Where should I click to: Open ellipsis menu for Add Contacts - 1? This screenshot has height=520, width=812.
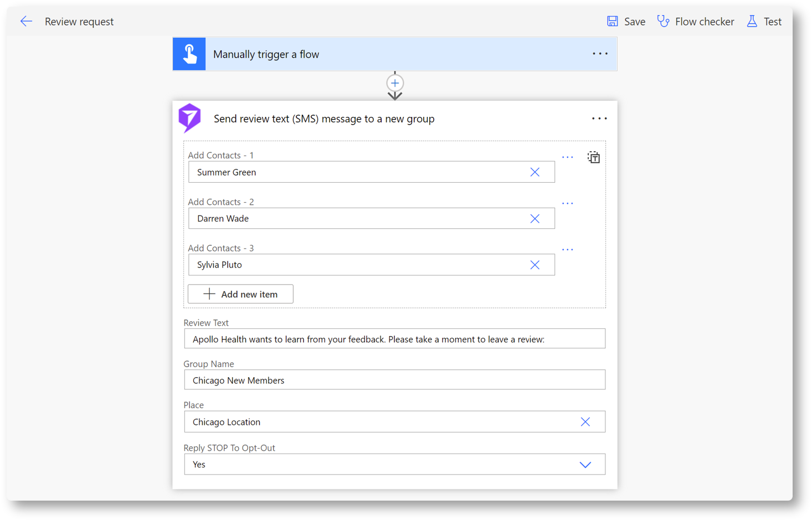(567, 157)
